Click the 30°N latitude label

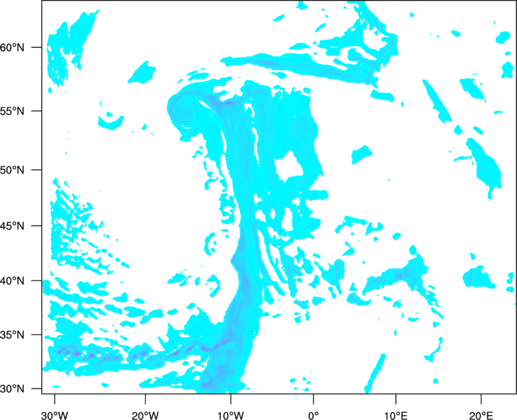[x=12, y=389]
